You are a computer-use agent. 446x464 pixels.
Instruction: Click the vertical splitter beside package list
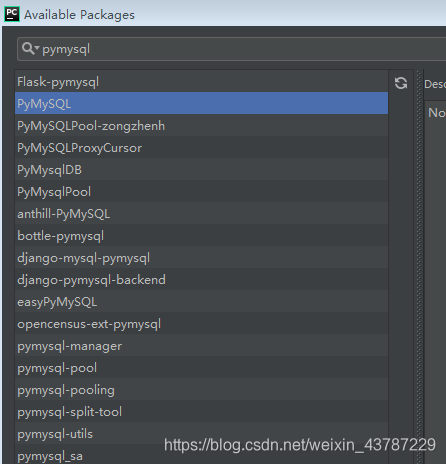pos(419,267)
